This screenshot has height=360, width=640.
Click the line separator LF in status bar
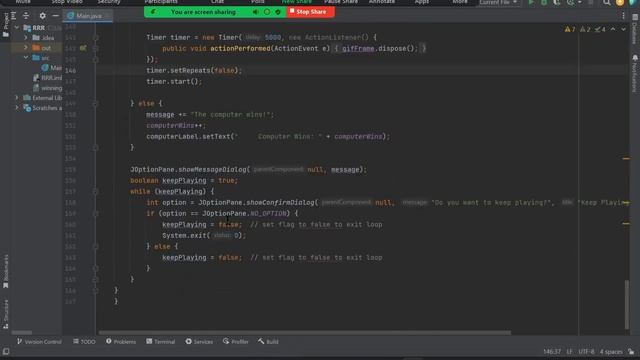tap(569, 351)
